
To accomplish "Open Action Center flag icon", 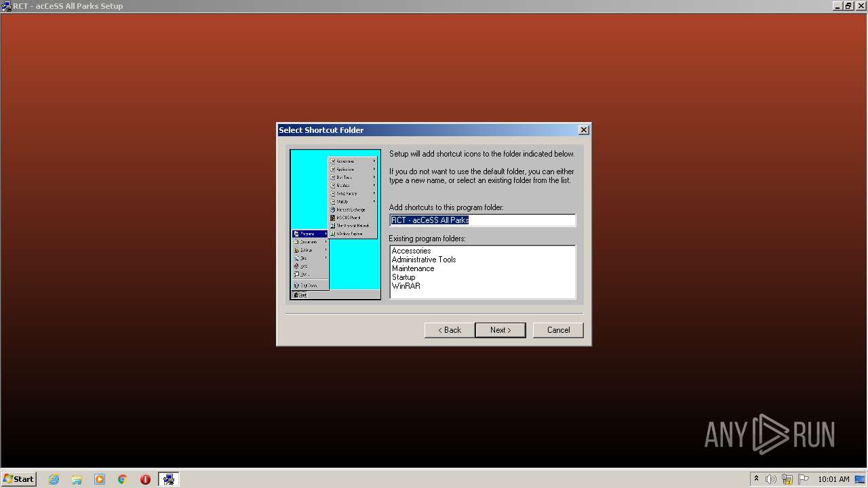I will 804,479.
